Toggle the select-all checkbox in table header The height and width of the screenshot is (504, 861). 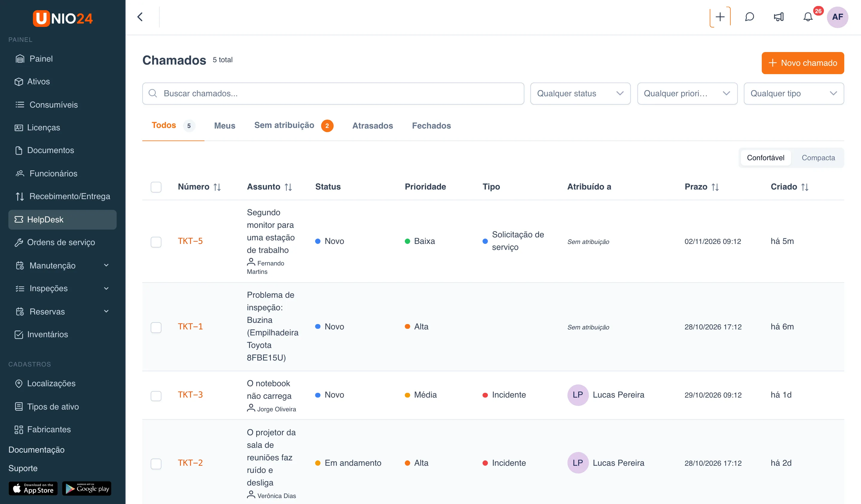(x=156, y=187)
